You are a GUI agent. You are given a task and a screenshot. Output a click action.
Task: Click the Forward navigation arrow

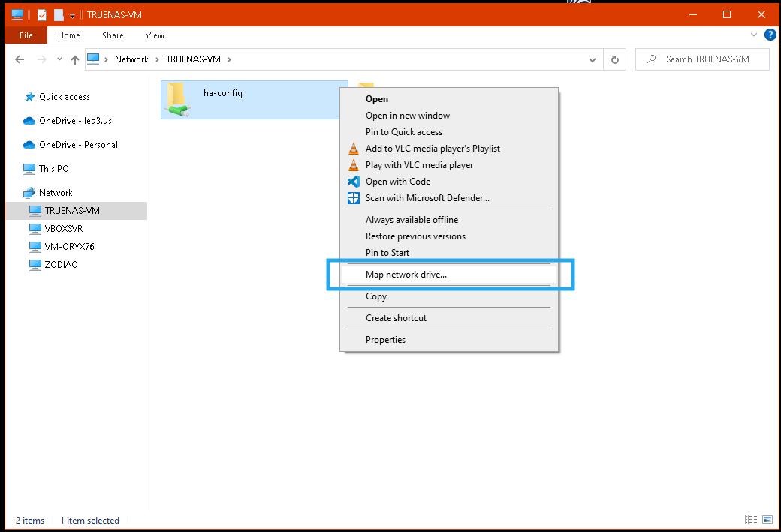point(42,59)
